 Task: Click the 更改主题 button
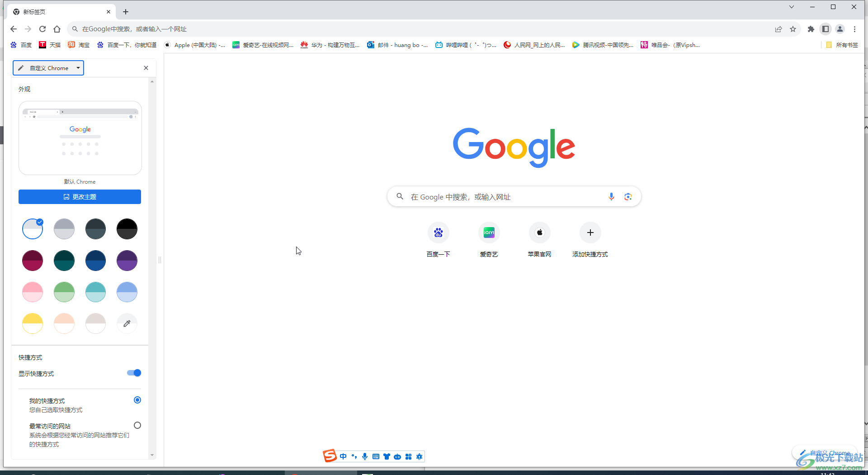[80, 197]
